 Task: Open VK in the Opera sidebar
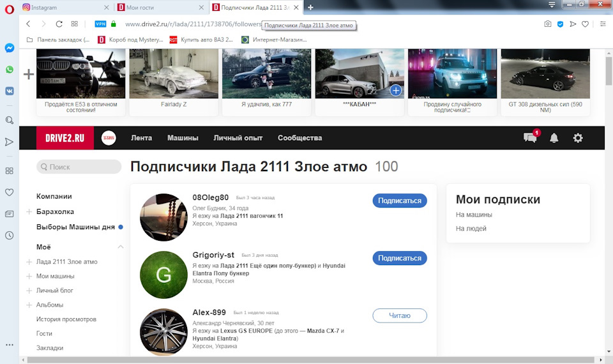[10, 91]
